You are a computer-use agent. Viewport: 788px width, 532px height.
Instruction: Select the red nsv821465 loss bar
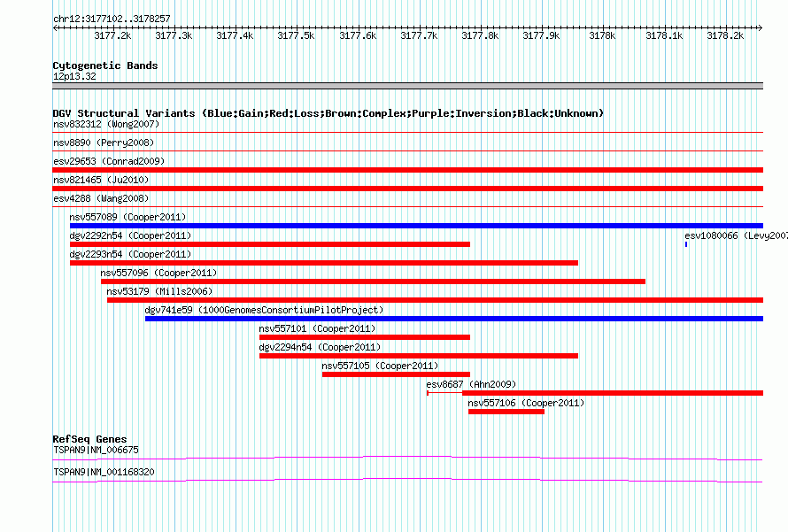[407, 189]
